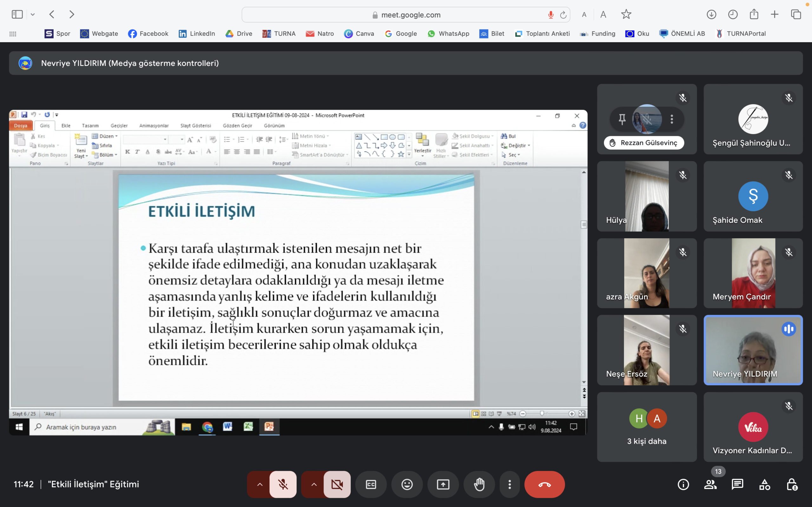Open host controls lock icon
Image resolution: width=812 pixels, height=507 pixels.
coord(792,484)
